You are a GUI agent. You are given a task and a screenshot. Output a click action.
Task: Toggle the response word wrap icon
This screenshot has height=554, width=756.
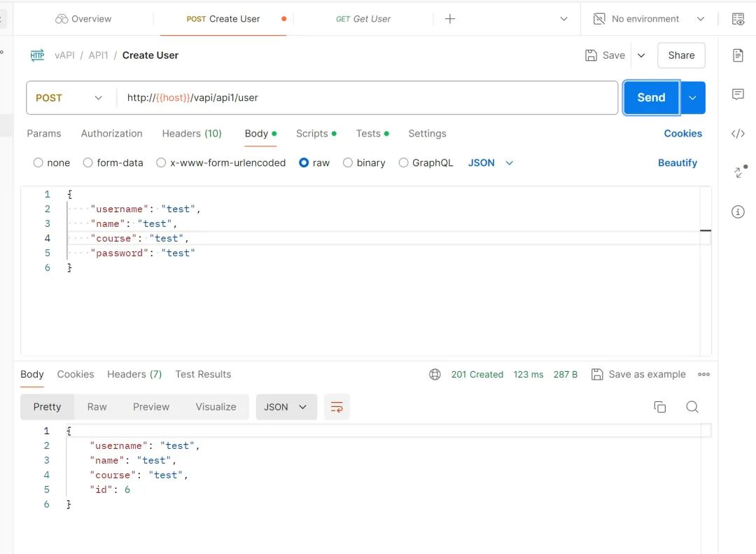(x=337, y=407)
